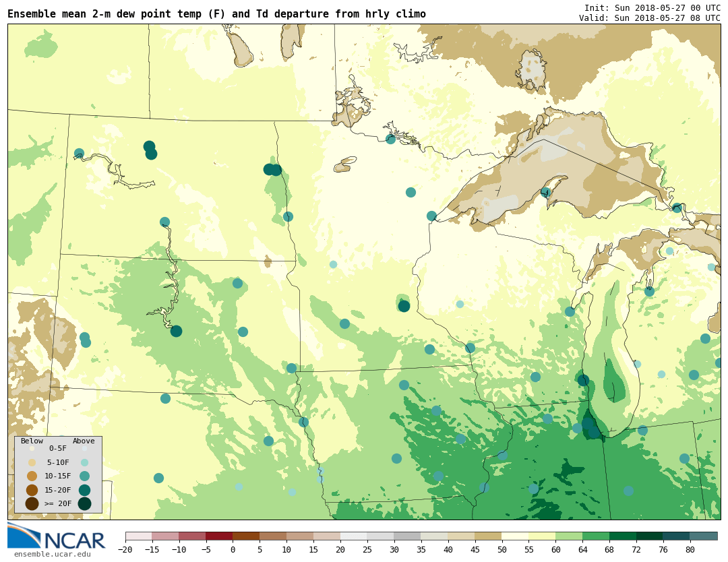Click the '80' colorbar label
The width and height of the screenshot is (728, 562).
point(690,549)
